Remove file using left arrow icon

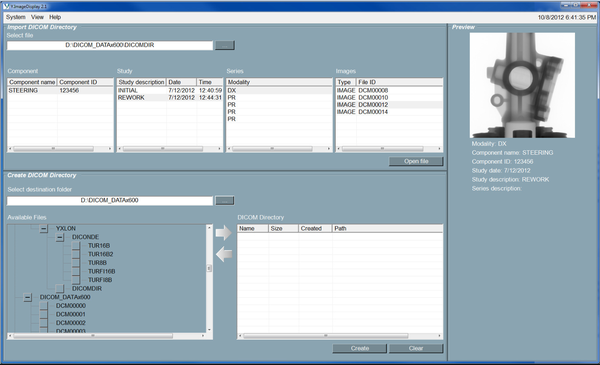pos(223,254)
